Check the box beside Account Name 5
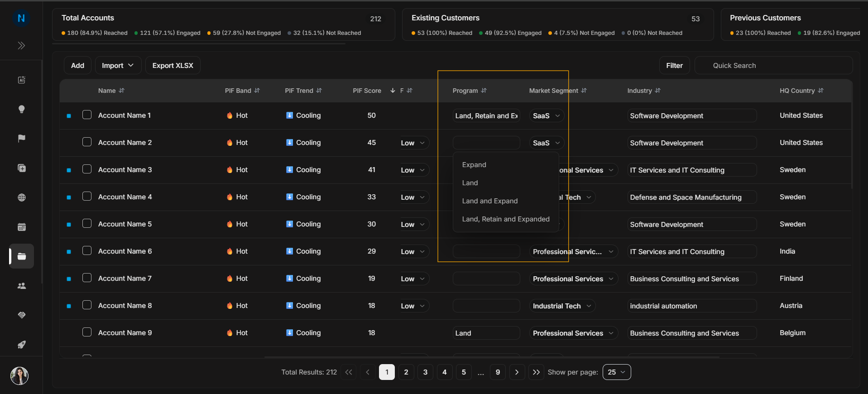This screenshot has width=868, height=394. point(87,223)
